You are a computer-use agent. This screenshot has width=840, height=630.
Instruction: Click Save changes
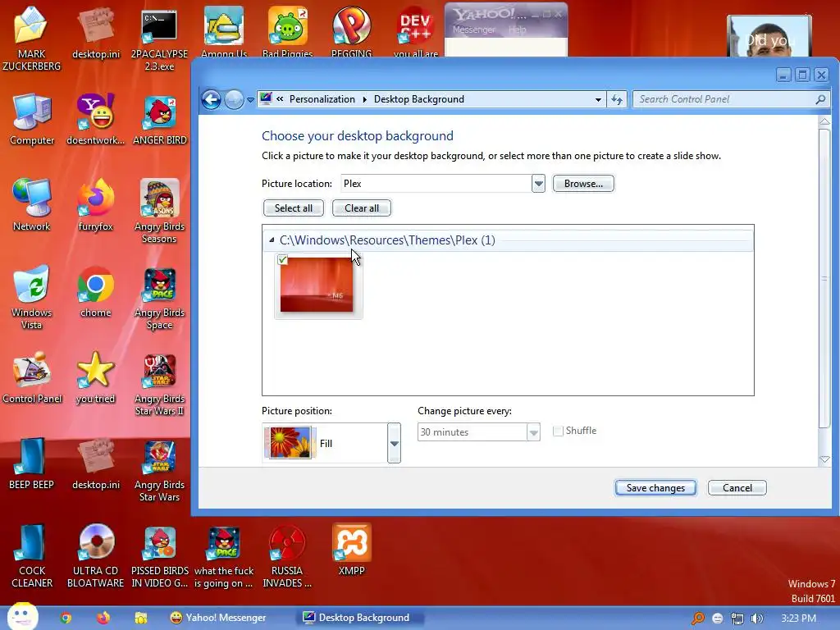(x=655, y=488)
